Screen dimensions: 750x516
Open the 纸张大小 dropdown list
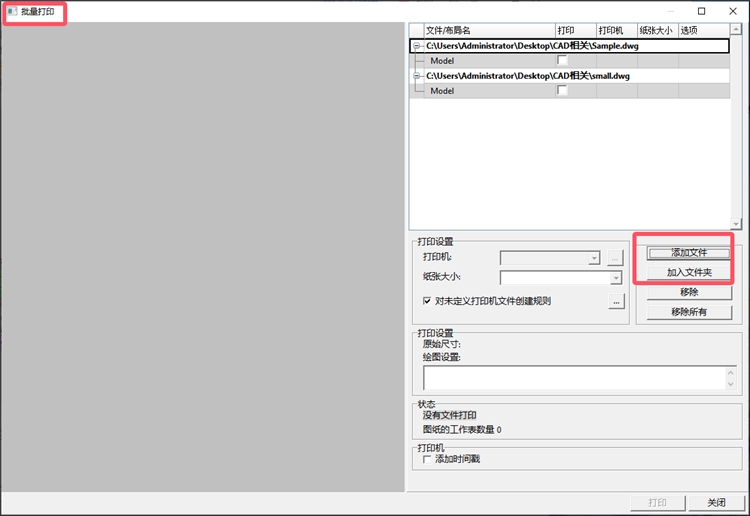[x=616, y=278]
